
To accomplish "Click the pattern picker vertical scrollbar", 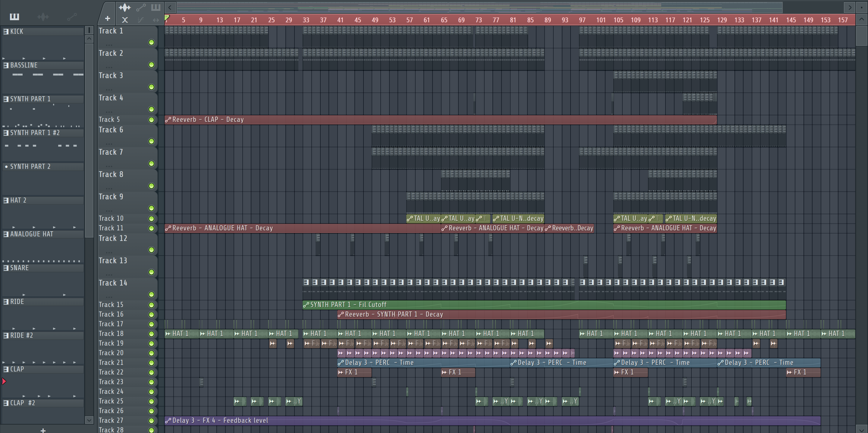I will [89, 140].
